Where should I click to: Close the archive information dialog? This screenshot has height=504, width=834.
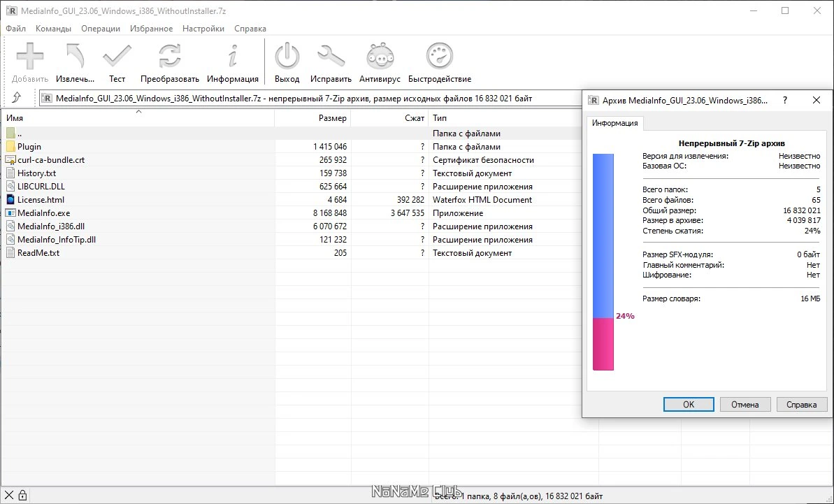(817, 100)
